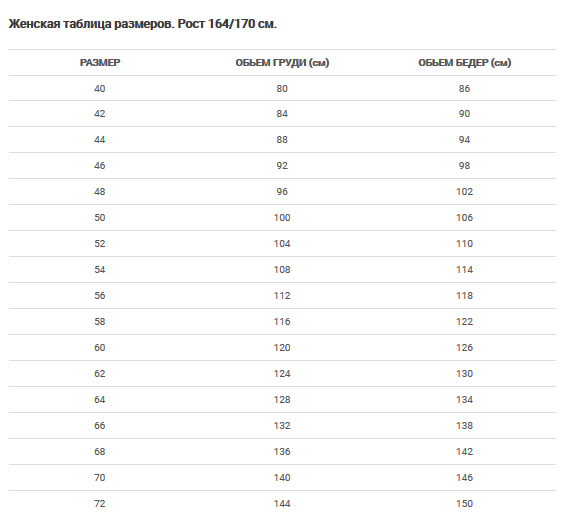Click hip value 142 for size 68
This screenshot has height=529, width=567.
[x=464, y=452]
